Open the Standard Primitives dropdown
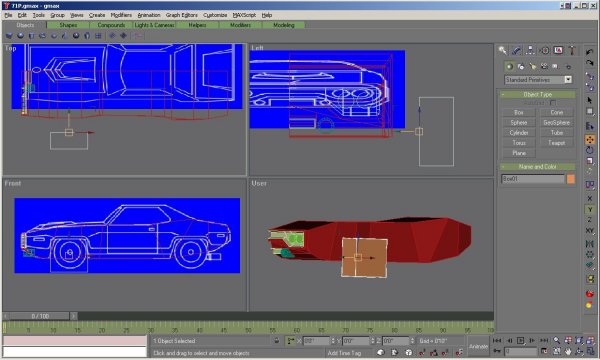This screenshot has width=600, height=360. pos(538,80)
